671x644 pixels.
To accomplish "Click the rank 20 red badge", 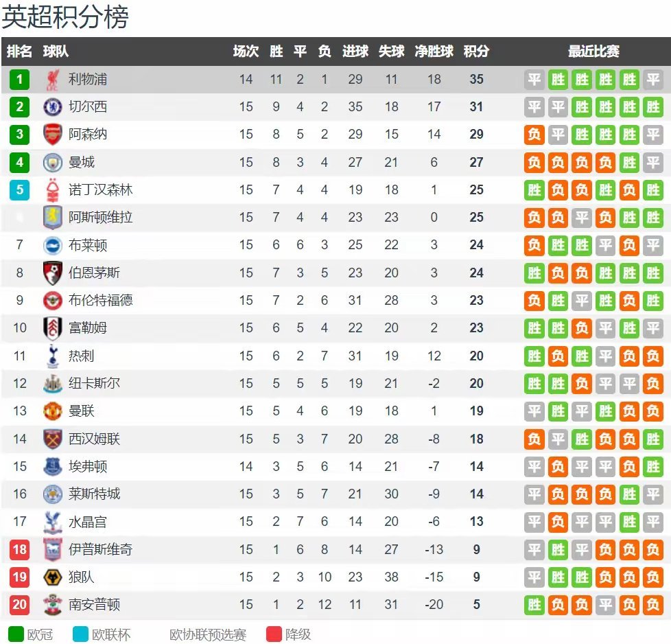I will pos(19,604).
